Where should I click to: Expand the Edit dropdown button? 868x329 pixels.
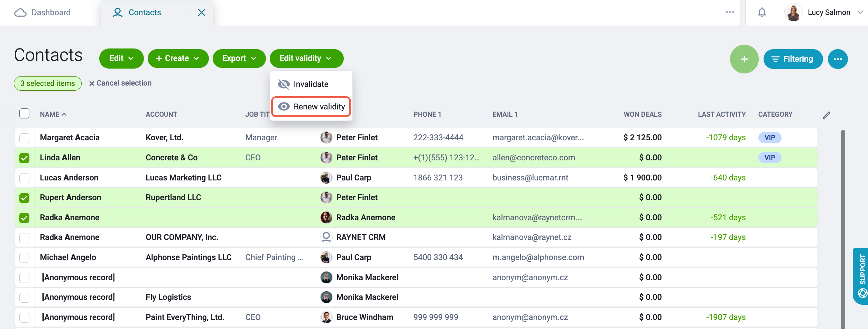click(121, 58)
